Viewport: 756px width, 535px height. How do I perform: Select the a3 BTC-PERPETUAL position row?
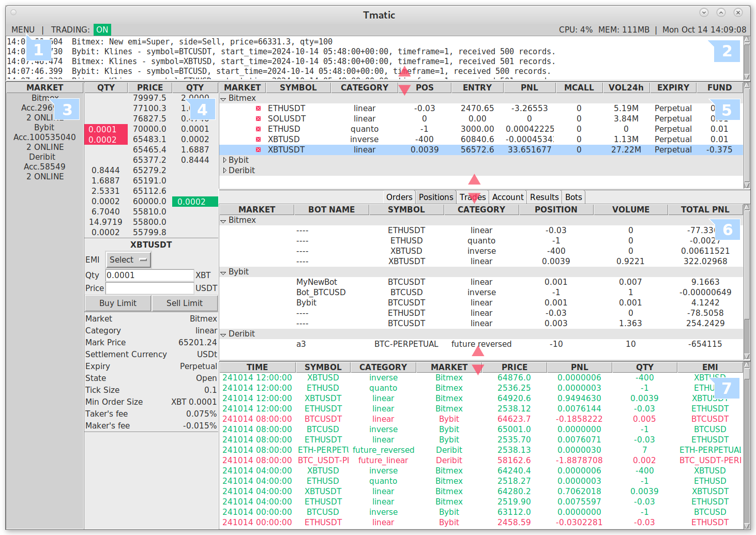point(481,344)
